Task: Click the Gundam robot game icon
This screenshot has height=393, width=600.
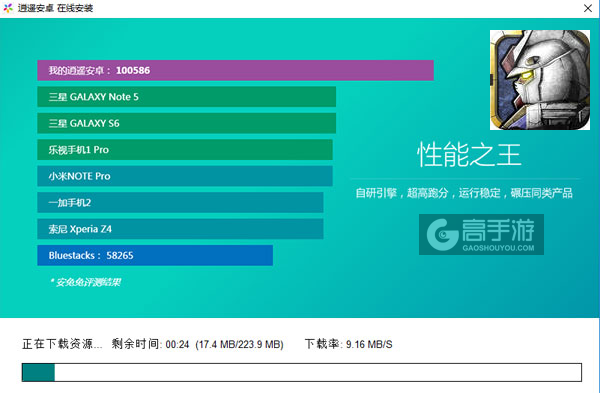Action: (540, 80)
